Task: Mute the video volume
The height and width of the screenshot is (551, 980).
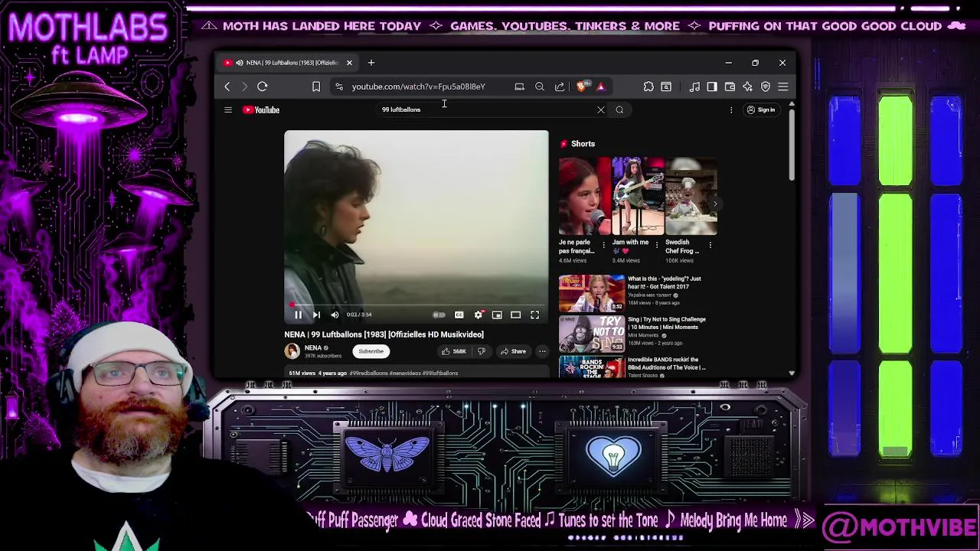Action: 335,315
